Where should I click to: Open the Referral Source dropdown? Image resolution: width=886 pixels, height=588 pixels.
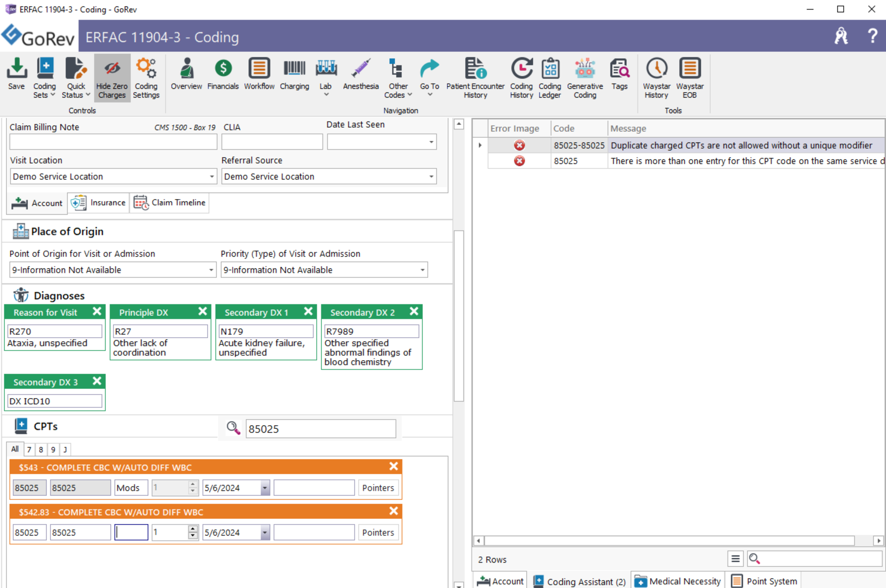pyautogui.click(x=431, y=176)
